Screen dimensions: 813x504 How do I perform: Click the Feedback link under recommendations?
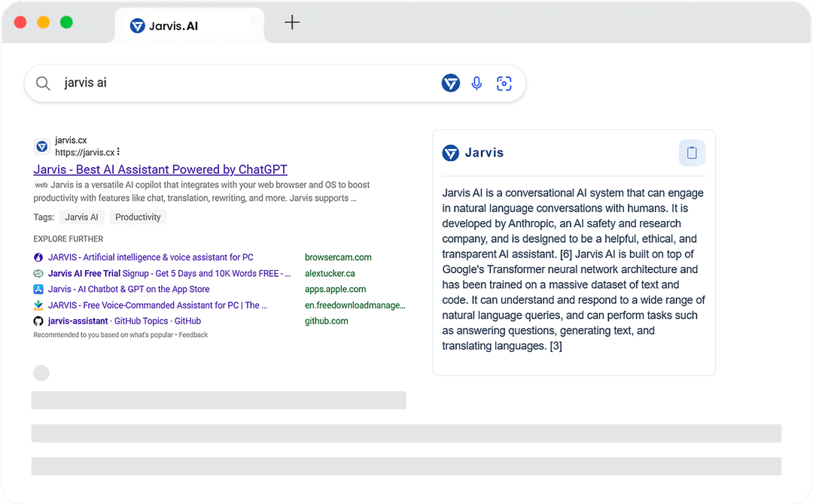click(193, 335)
